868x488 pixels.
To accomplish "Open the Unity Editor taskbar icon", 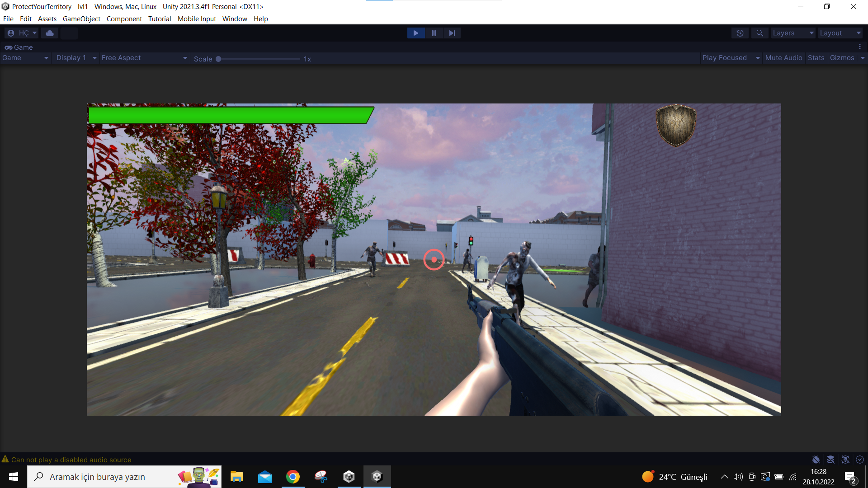I will pyautogui.click(x=377, y=477).
